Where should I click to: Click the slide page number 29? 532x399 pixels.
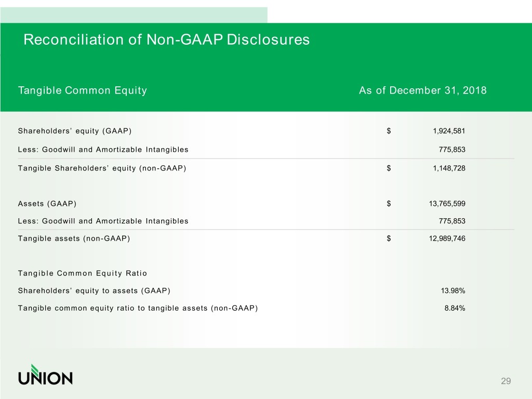(506, 381)
